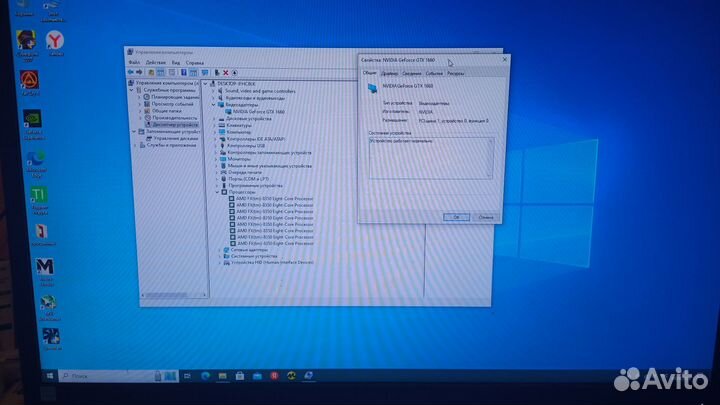Collapse the DESKTOP root node
The image size is (720, 405).
[206, 84]
